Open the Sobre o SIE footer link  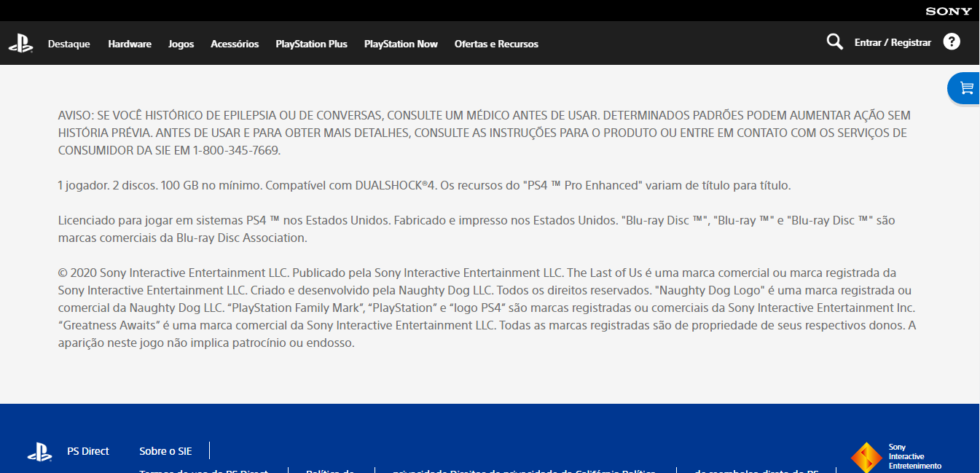[x=165, y=451]
